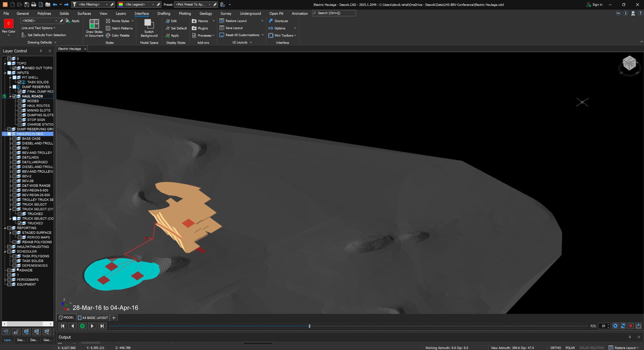Click the animation refresh icon
The width and height of the screenshot is (644, 350).
coord(623,326)
